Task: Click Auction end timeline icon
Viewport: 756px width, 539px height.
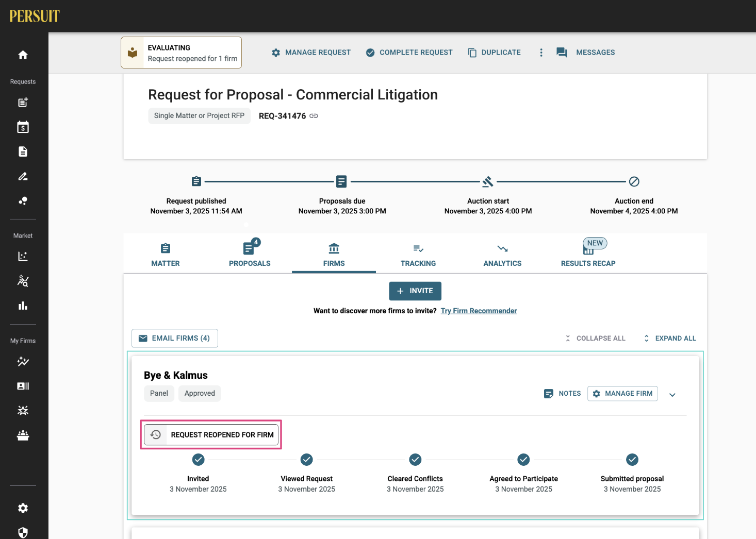Action: [x=634, y=181]
